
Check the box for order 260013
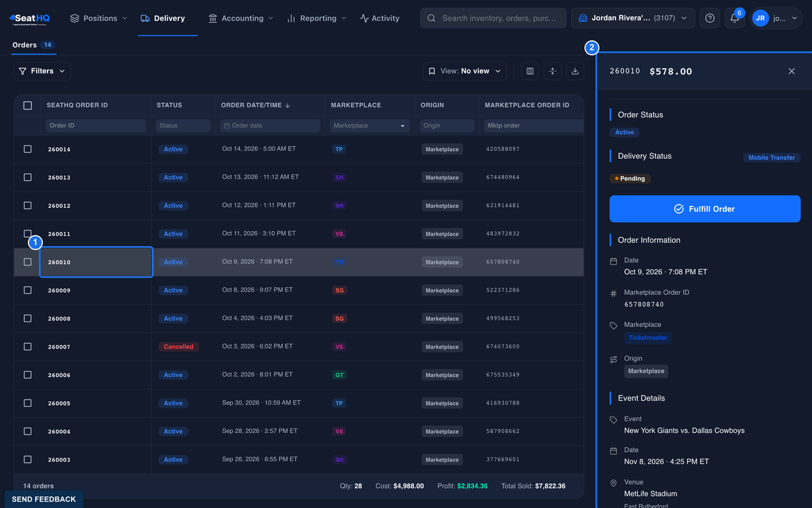(x=27, y=177)
